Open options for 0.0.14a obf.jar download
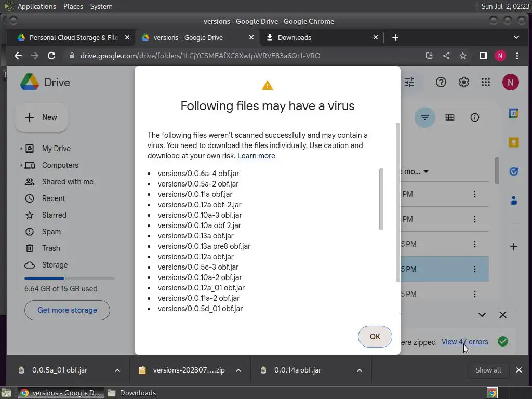The height and width of the screenshot is (399, 532). pos(360,370)
